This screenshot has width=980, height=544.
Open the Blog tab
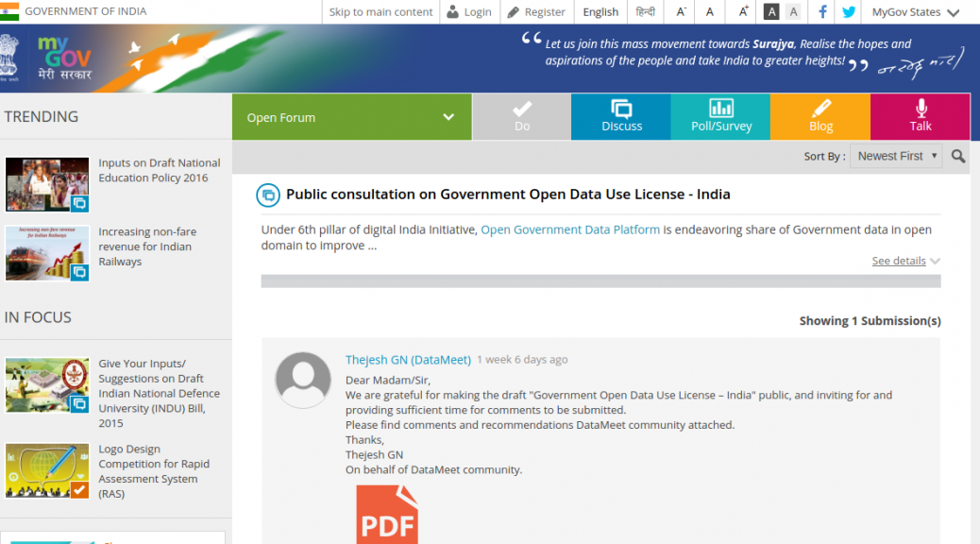tap(820, 117)
